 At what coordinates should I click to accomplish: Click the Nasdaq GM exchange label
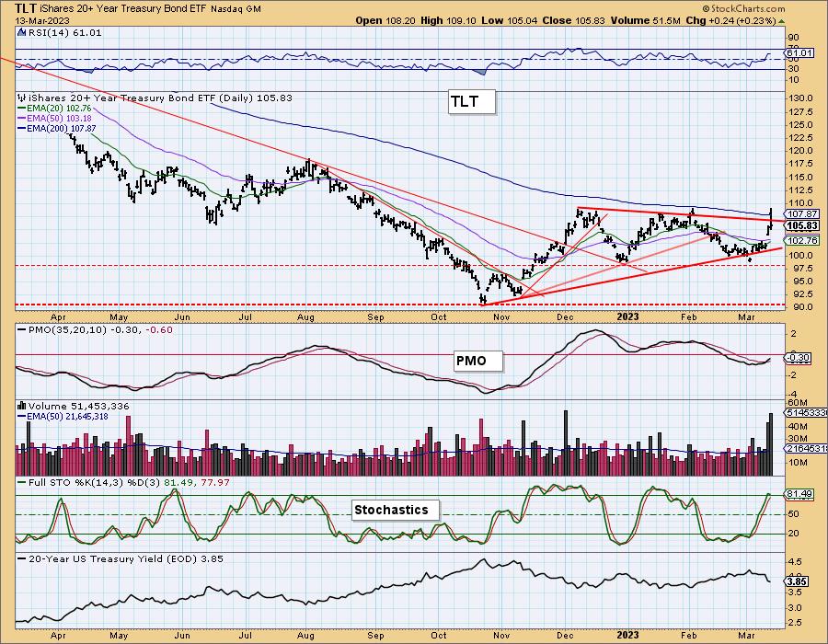(236, 9)
